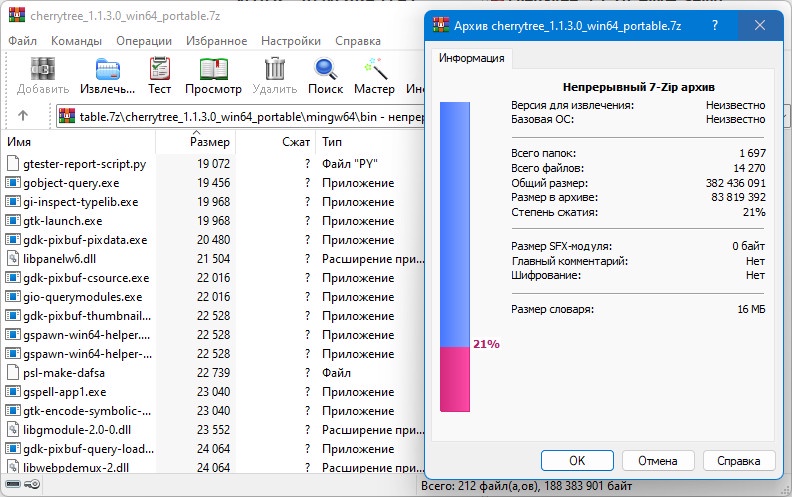
Task: Select gdk-pixbuf-thumbnail... row
Action: point(213,316)
